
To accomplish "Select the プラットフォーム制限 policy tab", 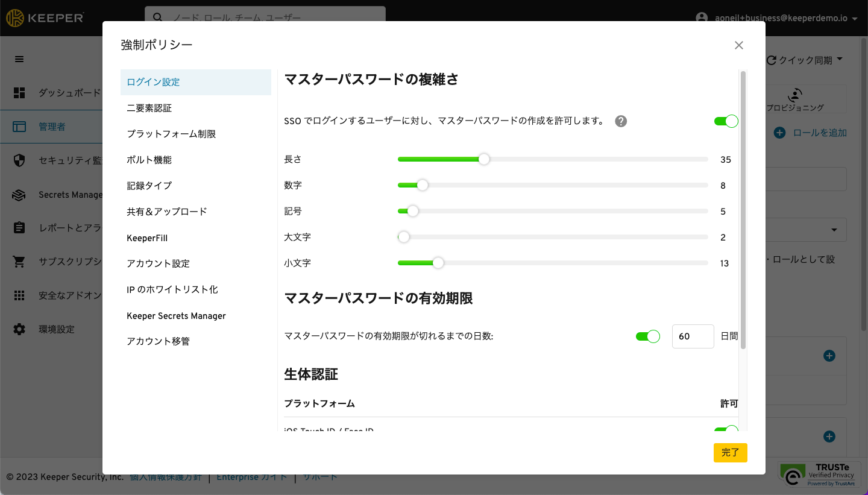I will 171,134.
